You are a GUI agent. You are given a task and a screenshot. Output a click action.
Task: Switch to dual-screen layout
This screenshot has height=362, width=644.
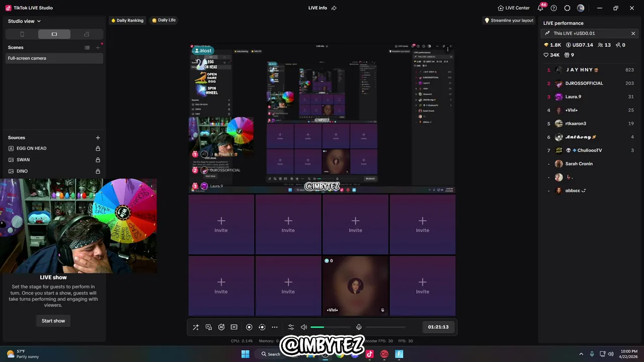click(87, 34)
